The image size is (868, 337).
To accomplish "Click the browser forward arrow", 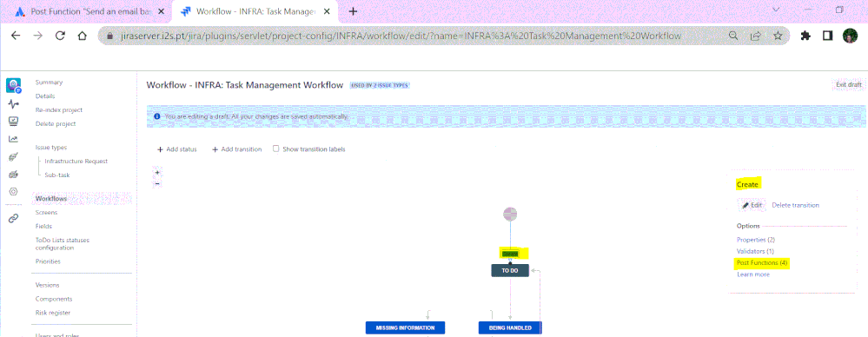I will [x=37, y=36].
